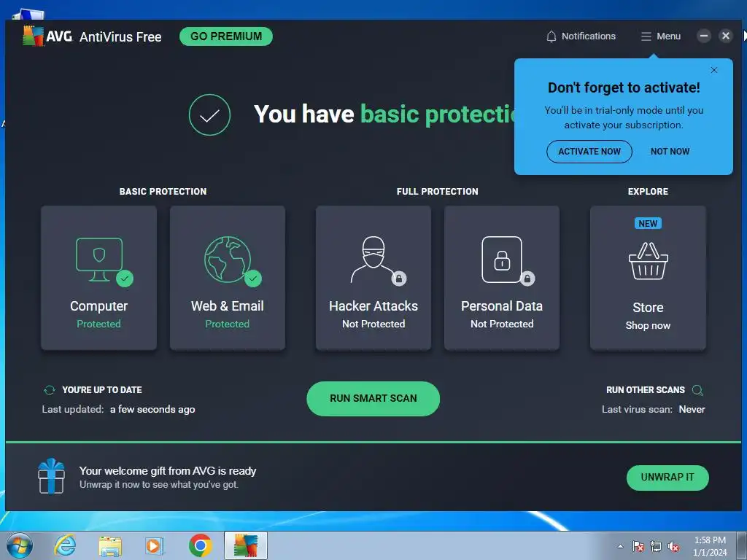The image size is (747, 560).
Task: Open the Menu label
Action: tap(668, 36)
